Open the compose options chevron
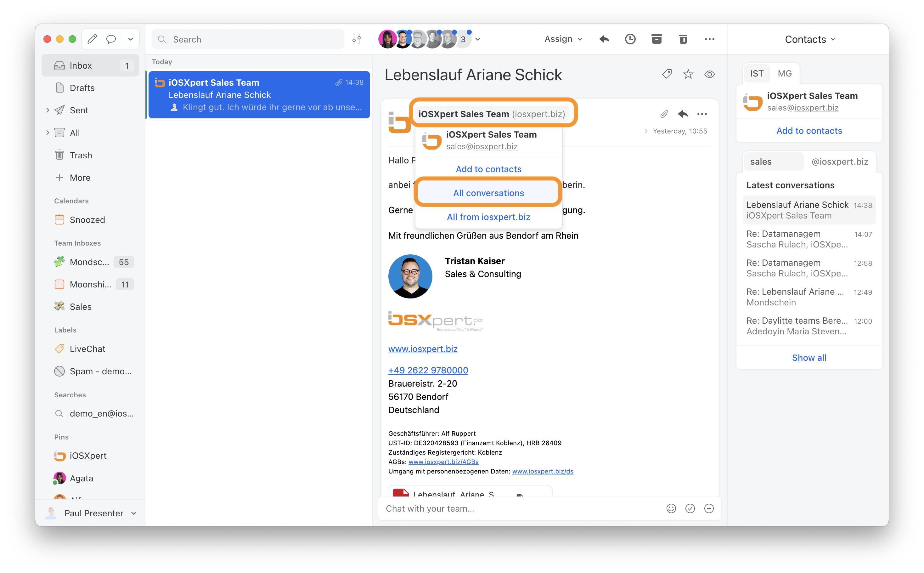The height and width of the screenshot is (573, 924). pos(130,39)
